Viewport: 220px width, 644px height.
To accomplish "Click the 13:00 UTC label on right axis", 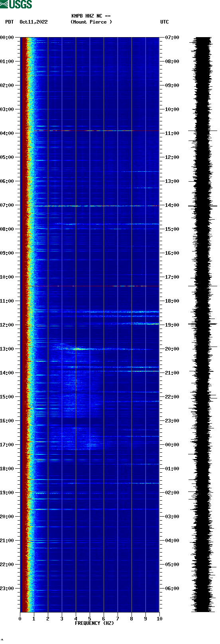I will pyautogui.click(x=172, y=181).
